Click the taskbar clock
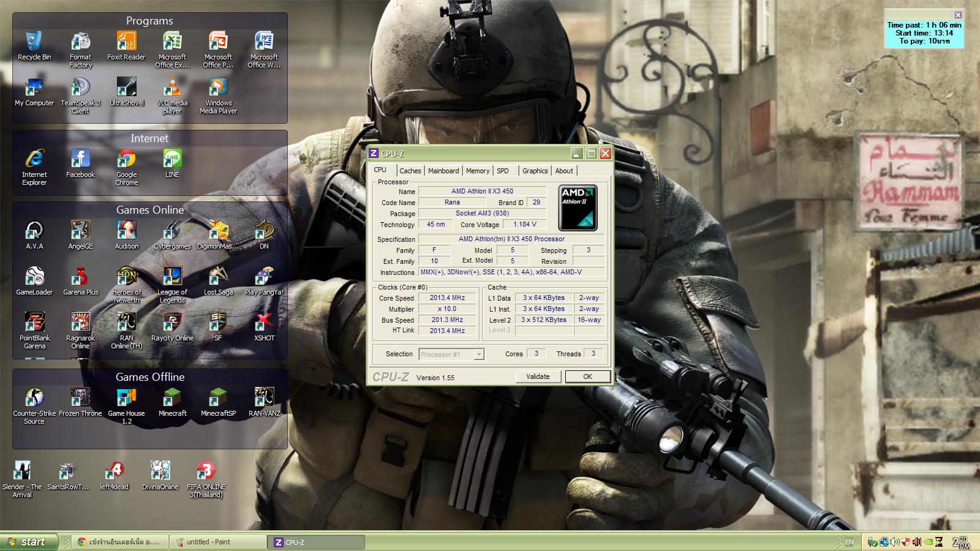This screenshot has width=980, height=551. coord(961,542)
